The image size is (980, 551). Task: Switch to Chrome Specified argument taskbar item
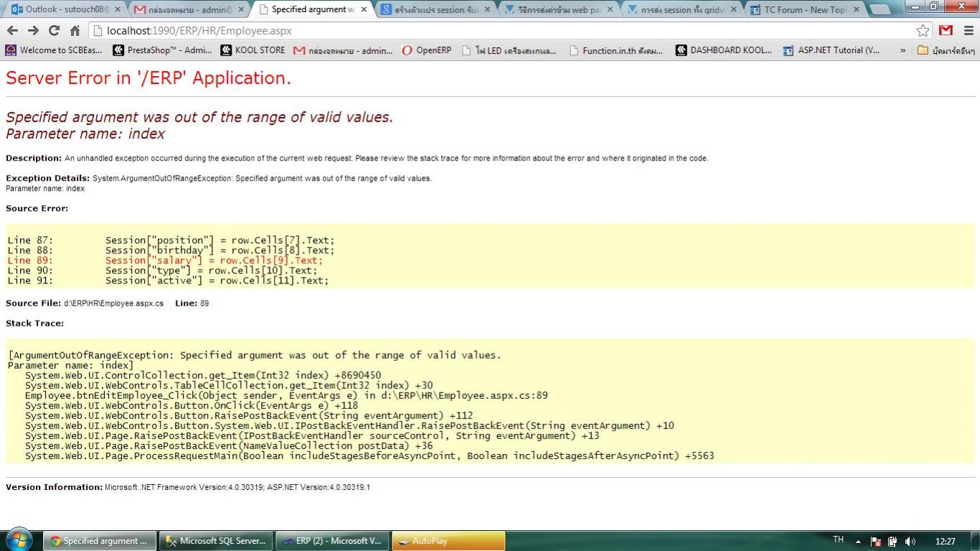(100, 541)
